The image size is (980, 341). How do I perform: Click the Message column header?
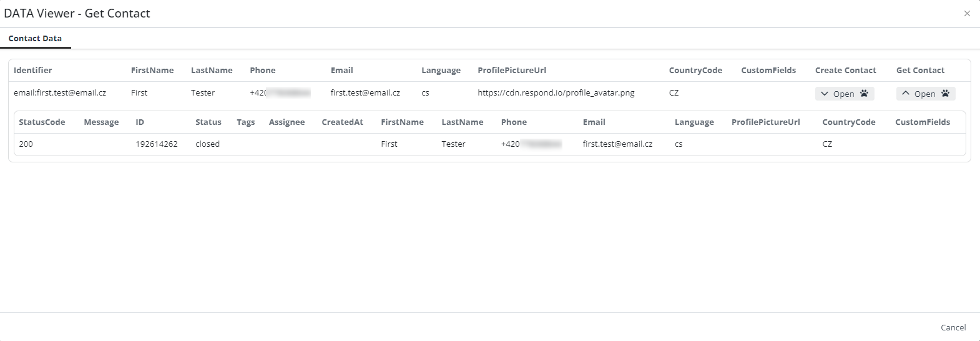pyautogui.click(x=101, y=122)
